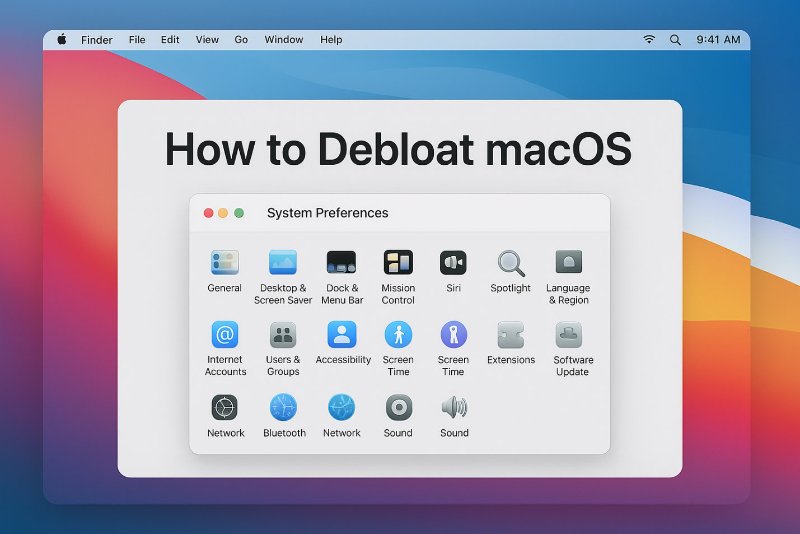Open the Go menu
800x534 pixels.
pyautogui.click(x=241, y=39)
